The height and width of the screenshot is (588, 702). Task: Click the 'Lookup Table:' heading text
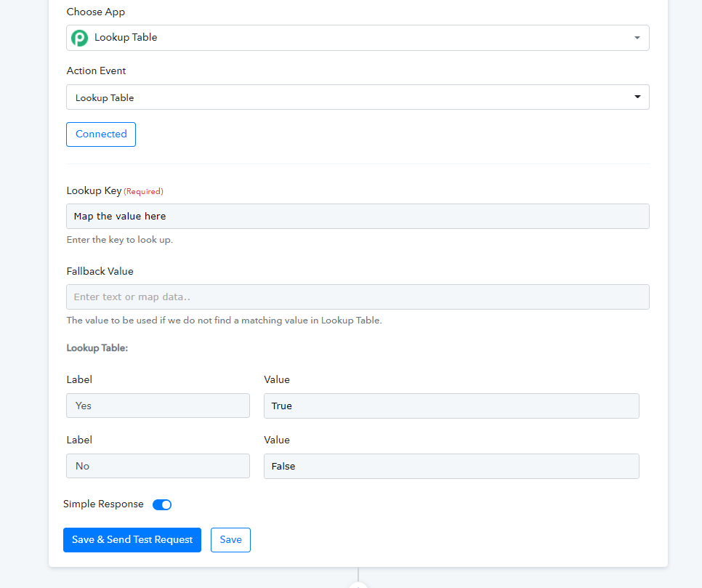click(x=97, y=348)
